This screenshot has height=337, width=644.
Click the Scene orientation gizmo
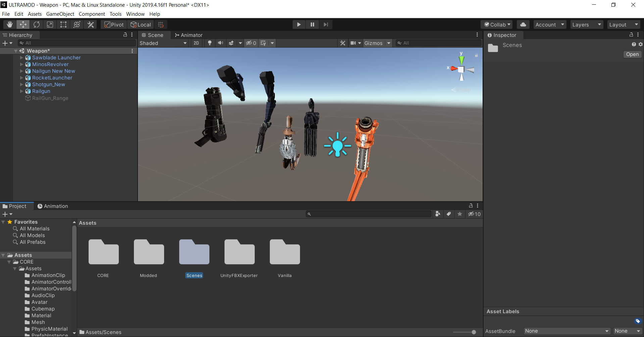461,69
